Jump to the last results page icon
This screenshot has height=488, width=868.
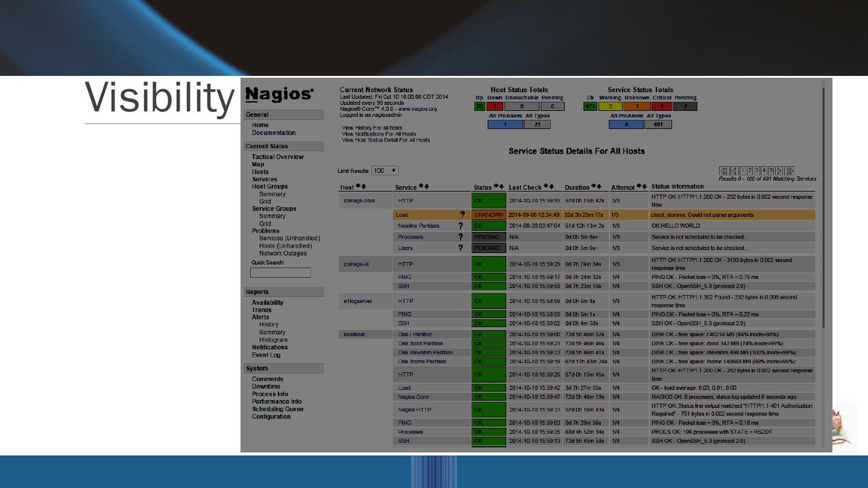[x=790, y=171]
